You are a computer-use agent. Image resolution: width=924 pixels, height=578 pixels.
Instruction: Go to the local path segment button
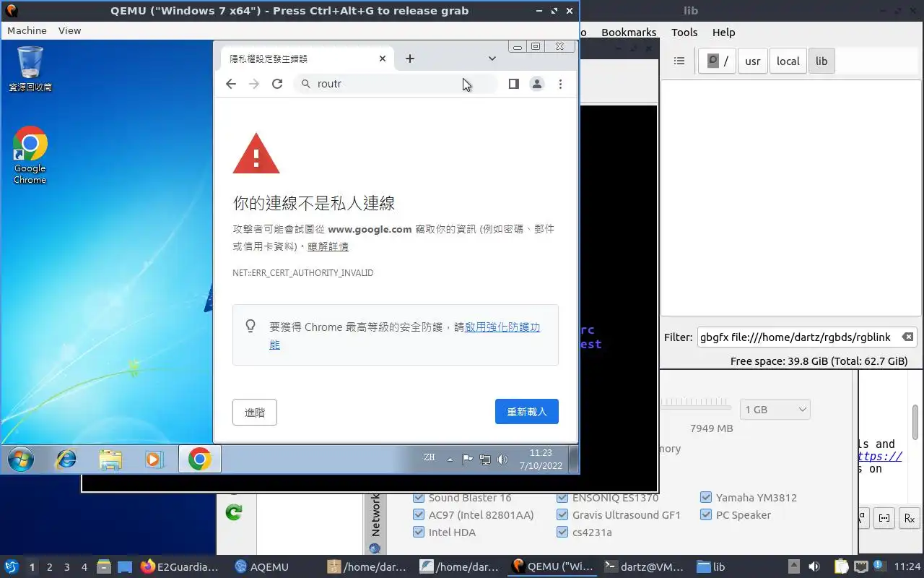click(788, 61)
